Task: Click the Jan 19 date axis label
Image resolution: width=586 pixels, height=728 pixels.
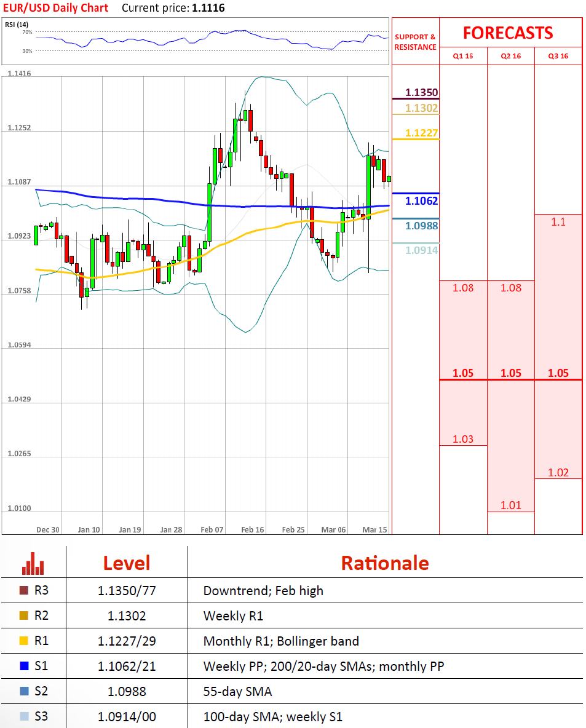Action: [130, 530]
